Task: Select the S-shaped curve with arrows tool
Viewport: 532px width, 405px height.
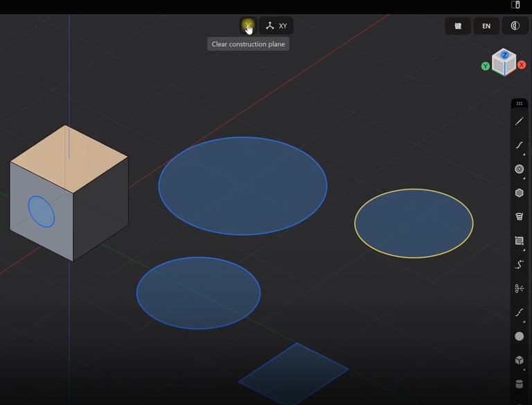Action: (519, 264)
